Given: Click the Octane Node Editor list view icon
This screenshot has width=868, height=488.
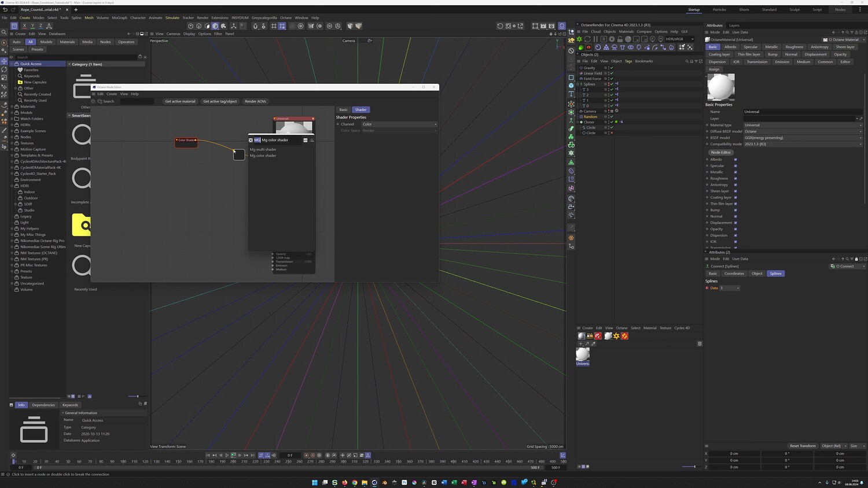Looking at the screenshot, I should (x=312, y=140).
